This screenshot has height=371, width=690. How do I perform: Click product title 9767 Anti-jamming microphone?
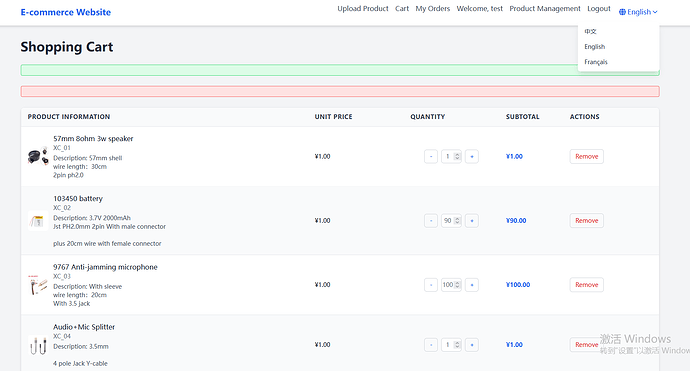pyautogui.click(x=105, y=267)
